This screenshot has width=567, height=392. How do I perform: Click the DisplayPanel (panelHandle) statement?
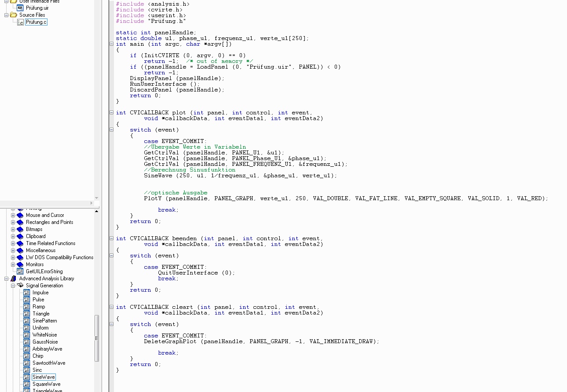click(177, 78)
